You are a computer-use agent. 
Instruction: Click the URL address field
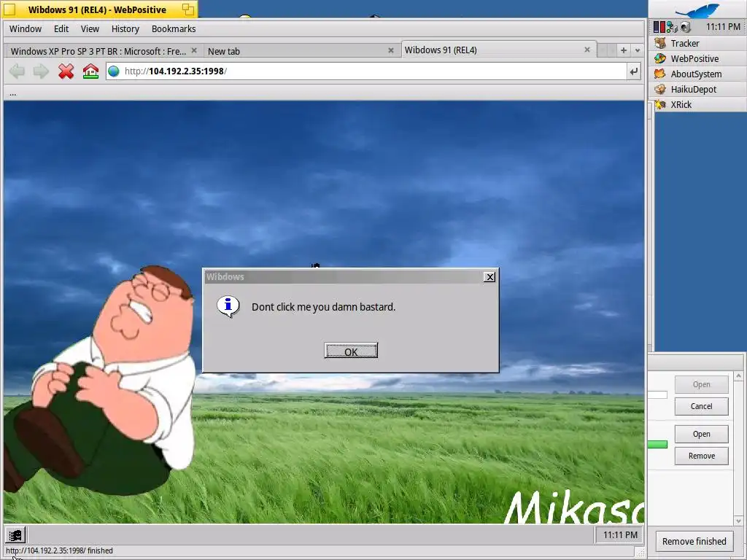367,71
